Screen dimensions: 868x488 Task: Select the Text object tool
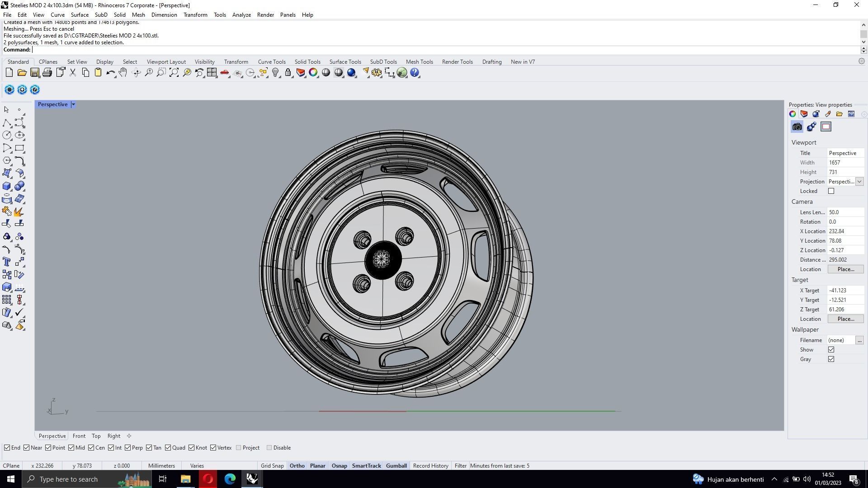[7, 262]
